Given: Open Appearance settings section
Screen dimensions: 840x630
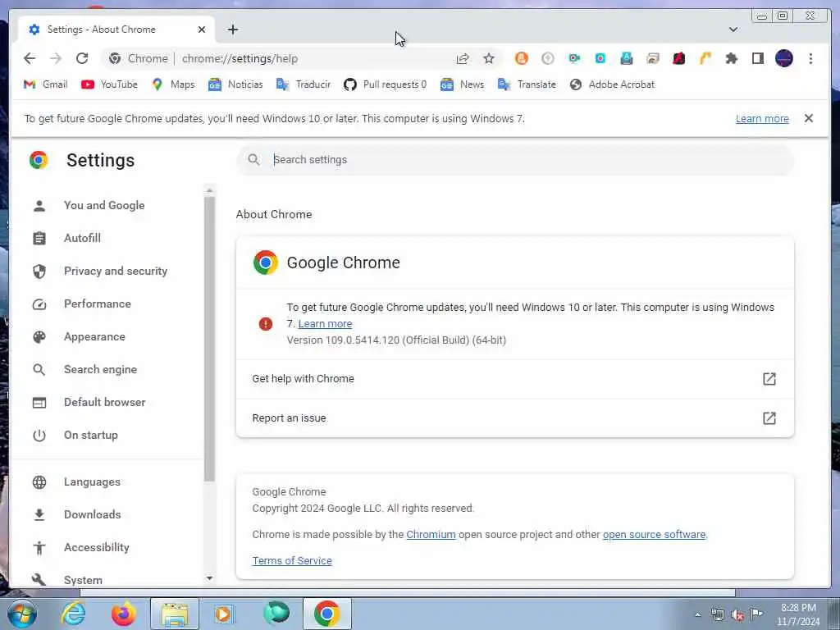Looking at the screenshot, I should pyautogui.click(x=94, y=337).
